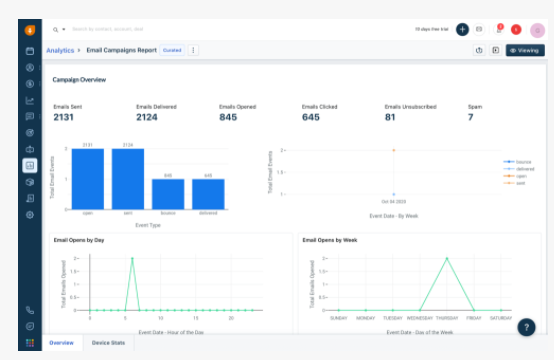Open Admin Settings gear in the sidebar
The height and width of the screenshot is (360, 554).
point(30,215)
